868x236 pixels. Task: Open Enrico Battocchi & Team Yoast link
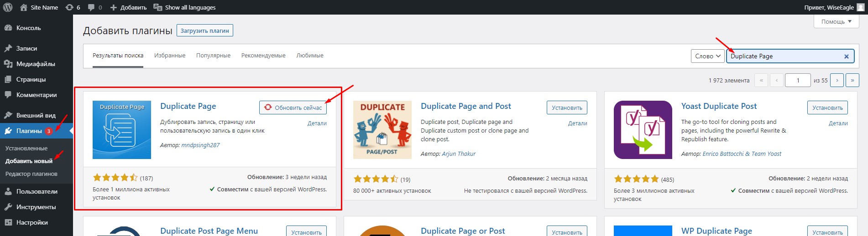(x=742, y=154)
